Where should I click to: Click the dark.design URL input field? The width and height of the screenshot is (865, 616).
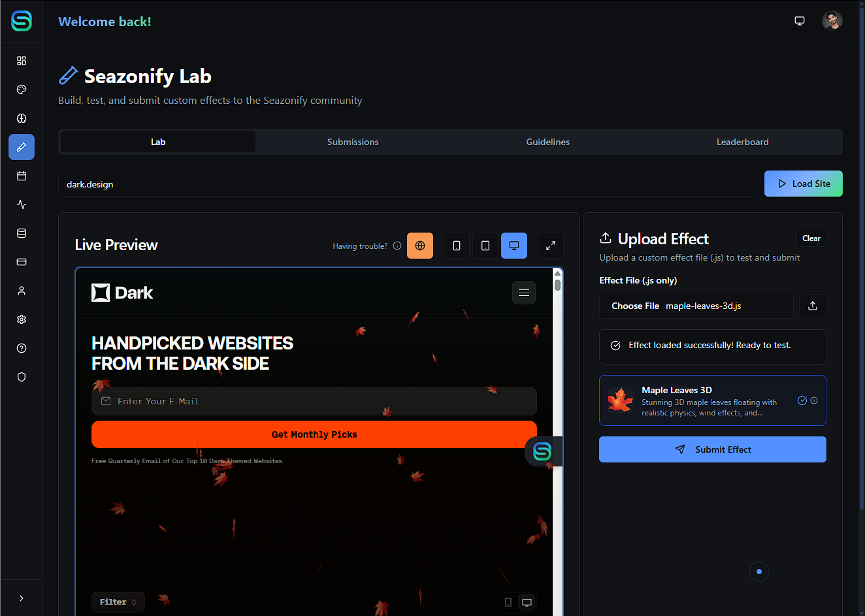tap(408, 184)
